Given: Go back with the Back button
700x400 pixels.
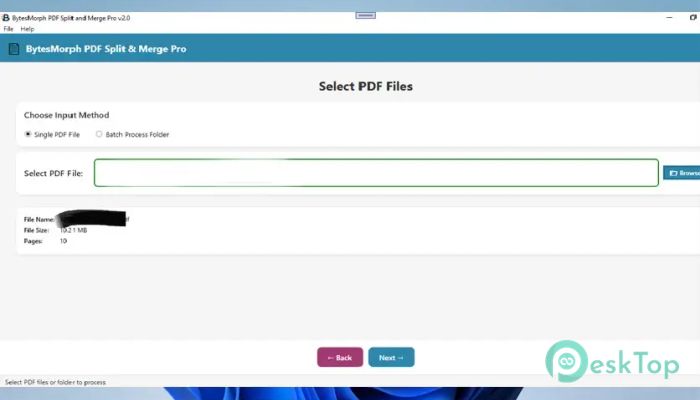Looking at the screenshot, I should (340, 357).
